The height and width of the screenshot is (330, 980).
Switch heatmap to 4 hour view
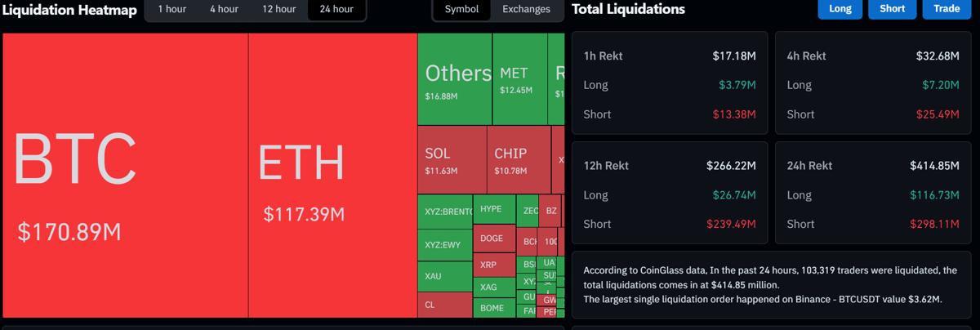[x=224, y=10]
